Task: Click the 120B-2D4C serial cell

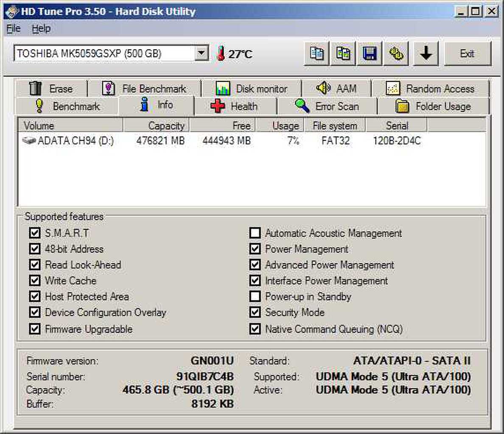Action: coord(397,141)
